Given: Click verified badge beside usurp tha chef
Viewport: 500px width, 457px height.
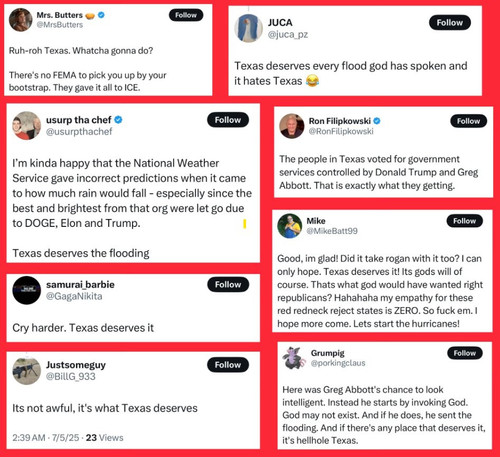Looking at the screenshot, I should (118, 120).
